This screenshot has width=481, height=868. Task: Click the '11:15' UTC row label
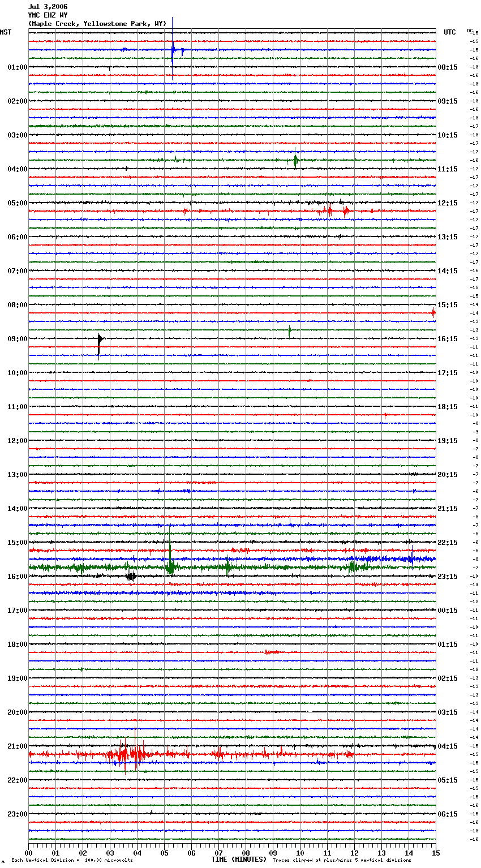(x=448, y=169)
